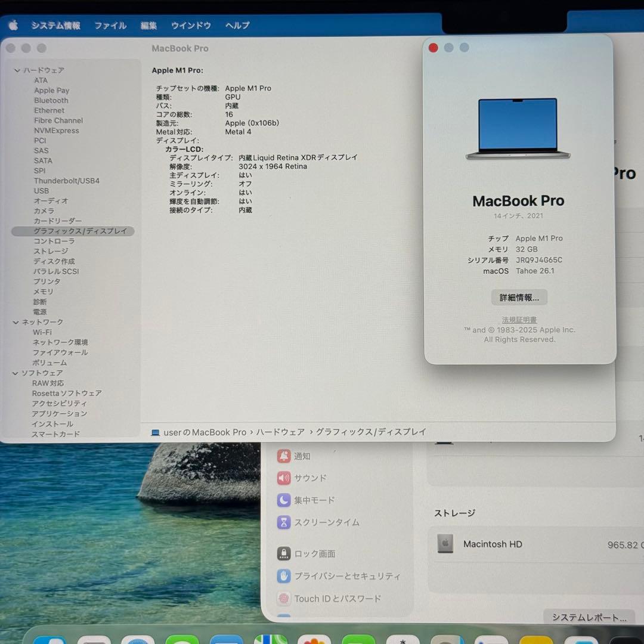Select インストール entry
The image size is (644, 644).
pos(52,425)
